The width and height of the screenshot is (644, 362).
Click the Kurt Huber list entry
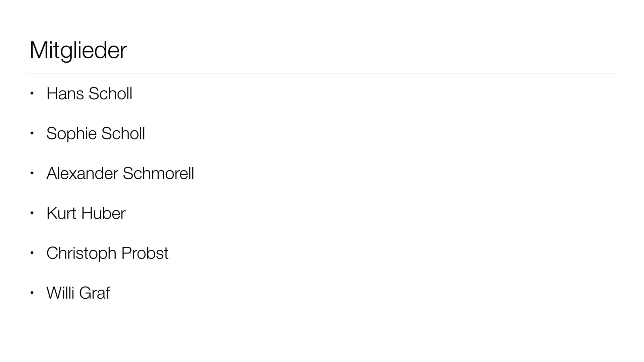86,213
